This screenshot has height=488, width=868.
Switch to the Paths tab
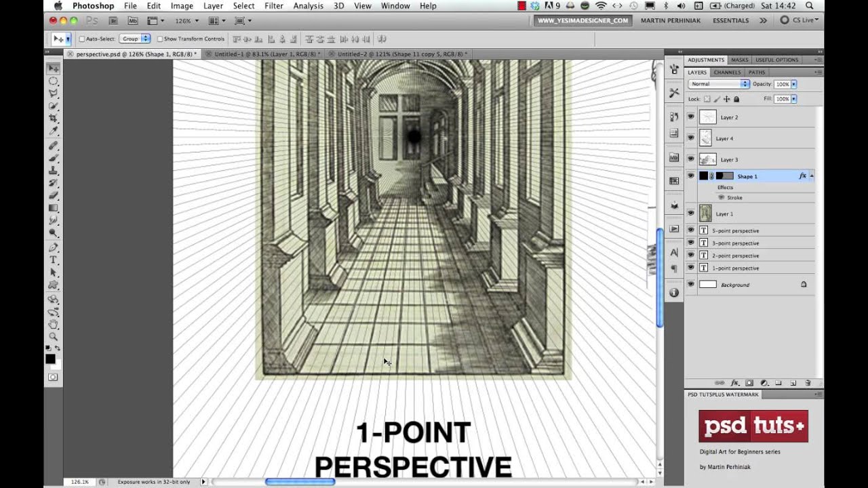757,73
